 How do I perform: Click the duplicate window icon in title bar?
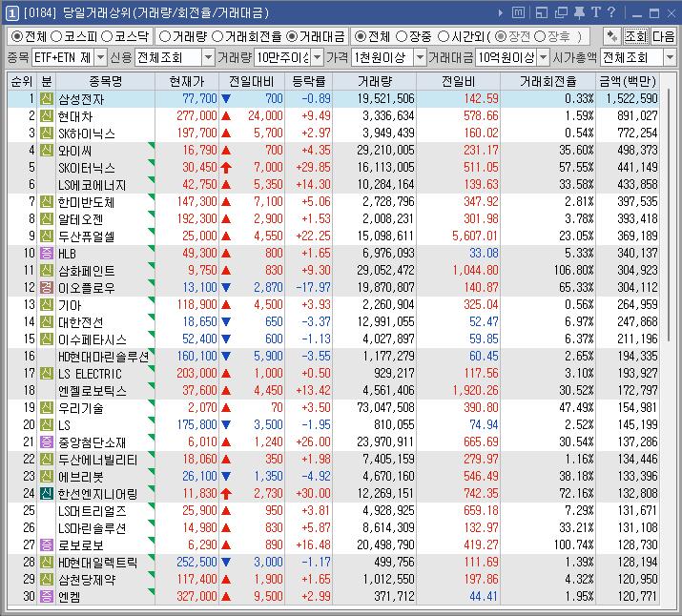561,12
